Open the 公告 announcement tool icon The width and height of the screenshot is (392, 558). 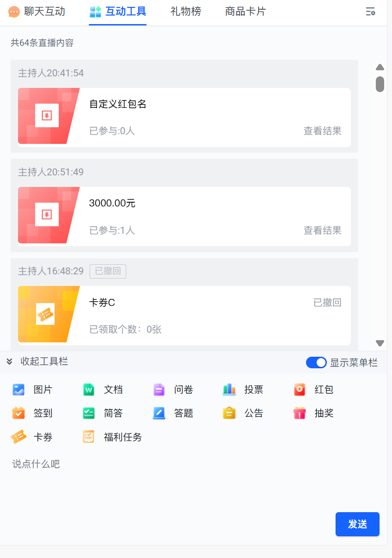229,413
